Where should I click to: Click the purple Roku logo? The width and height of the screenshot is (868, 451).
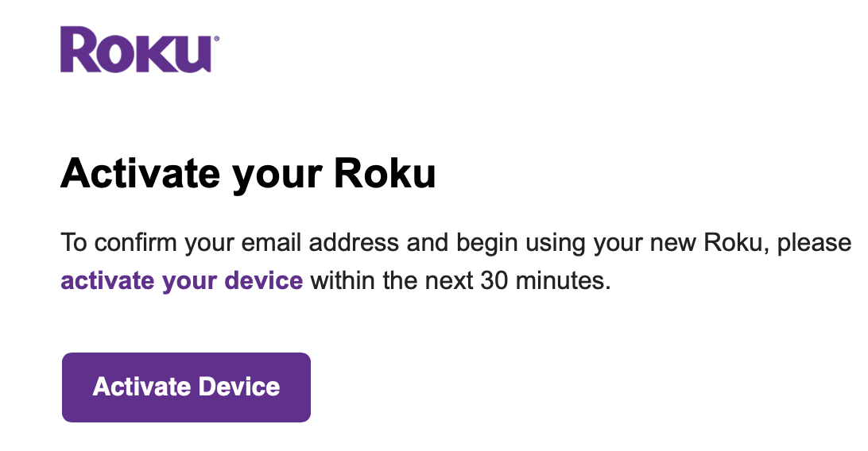pos(136,50)
